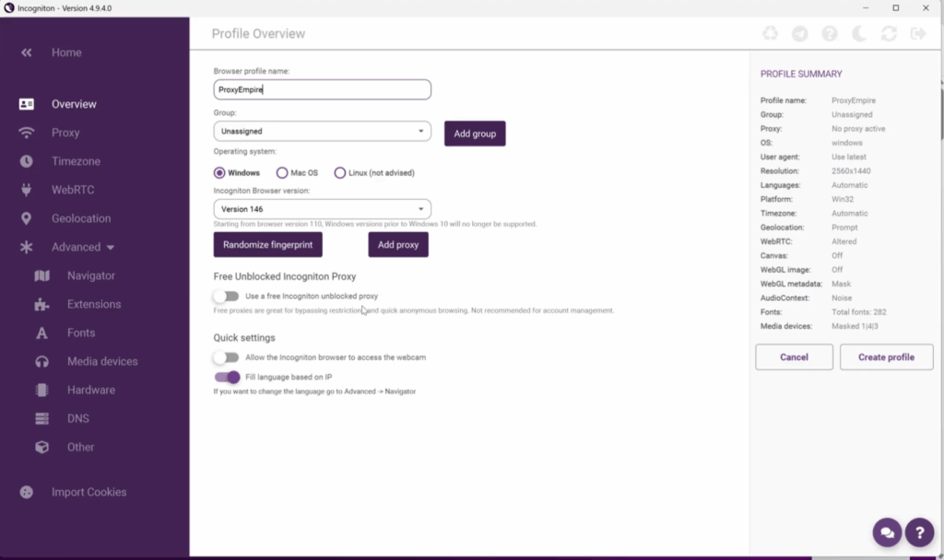Image resolution: width=944 pixels, height=560 pixels.
Task: Open the chat bubble support button
Action: (x=887, y=532)
